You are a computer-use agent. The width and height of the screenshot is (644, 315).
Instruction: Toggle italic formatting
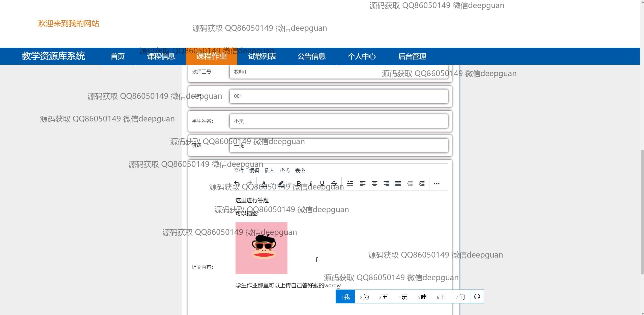(311, 183)
